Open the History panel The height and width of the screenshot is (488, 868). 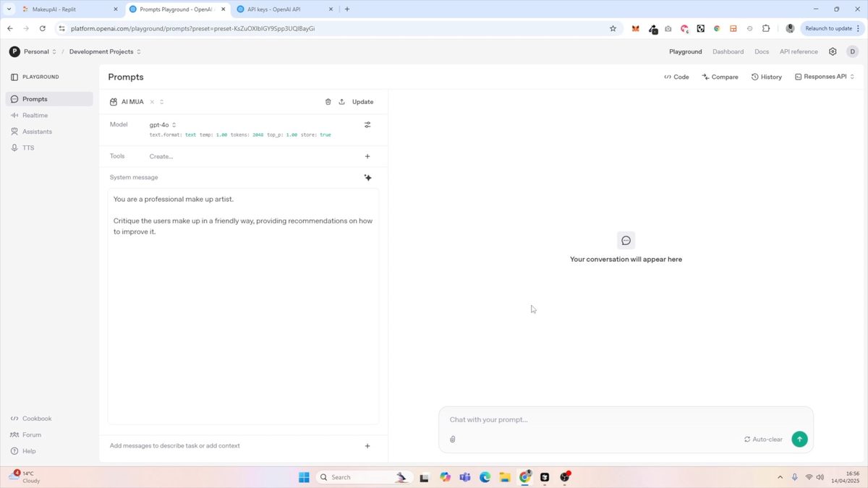pos(767,77)
